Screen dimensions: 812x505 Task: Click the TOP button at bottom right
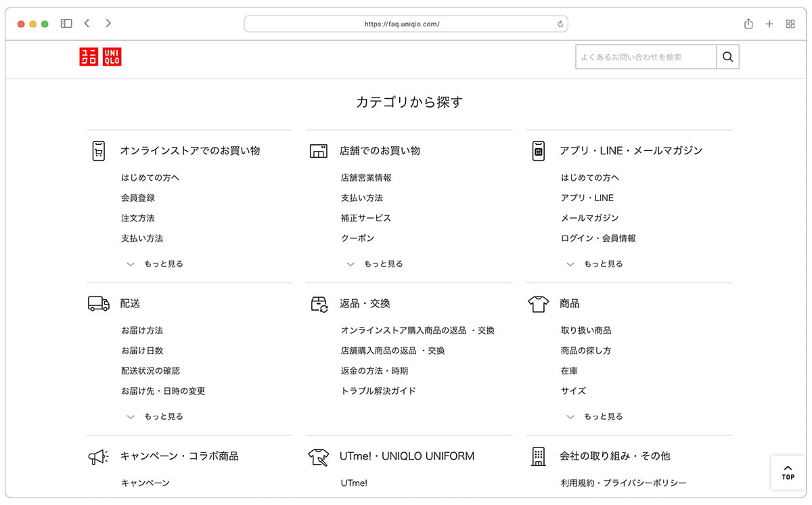788,472
